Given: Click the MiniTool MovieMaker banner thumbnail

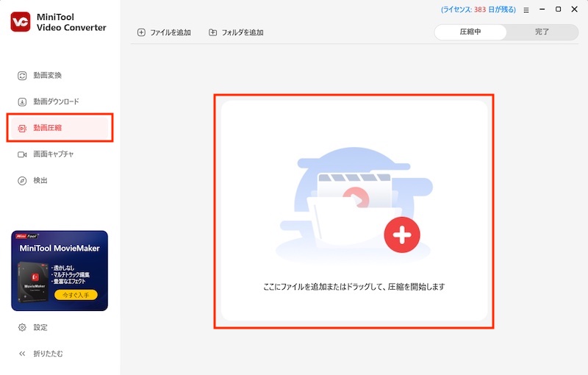Looking at the screenshot, I should (60, 271).
